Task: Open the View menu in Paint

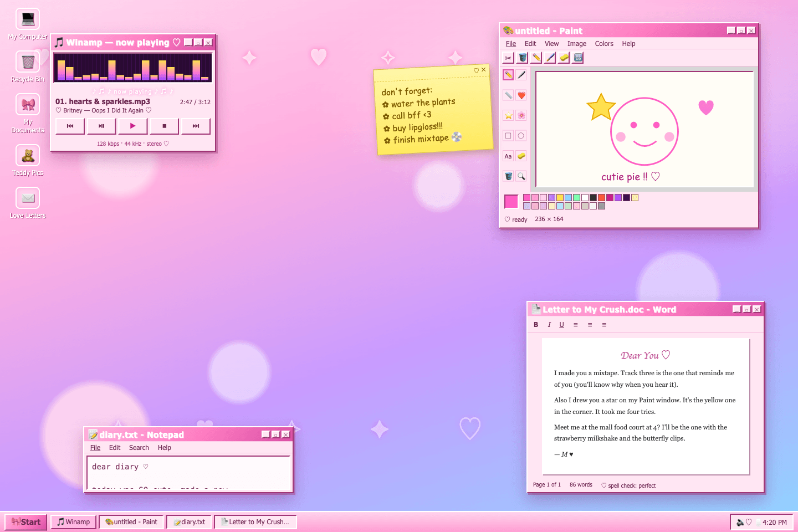Action: (x=551, y=44)
